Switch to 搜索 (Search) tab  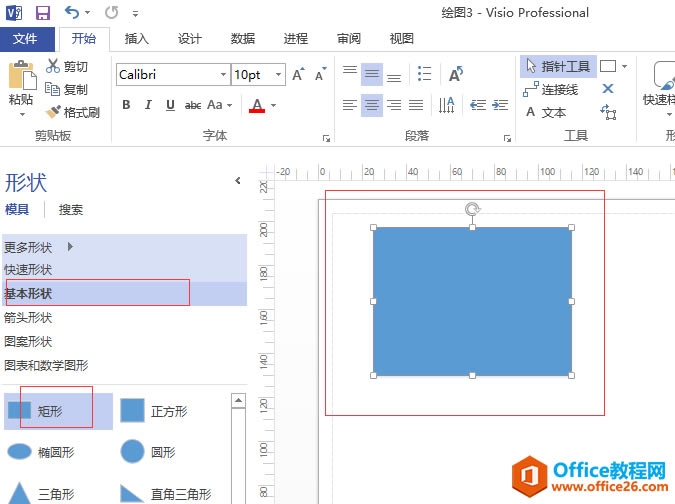coord(71,210)
